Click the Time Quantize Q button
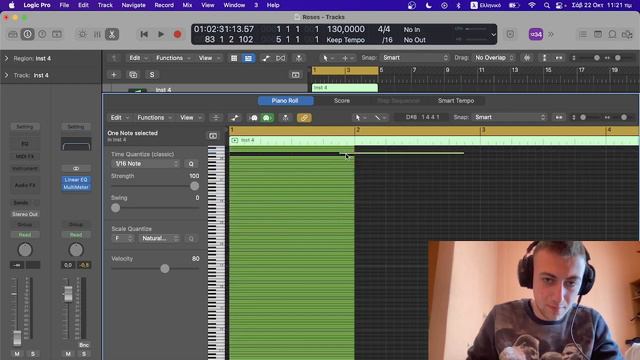640x360 pixels. click(191, 164)
